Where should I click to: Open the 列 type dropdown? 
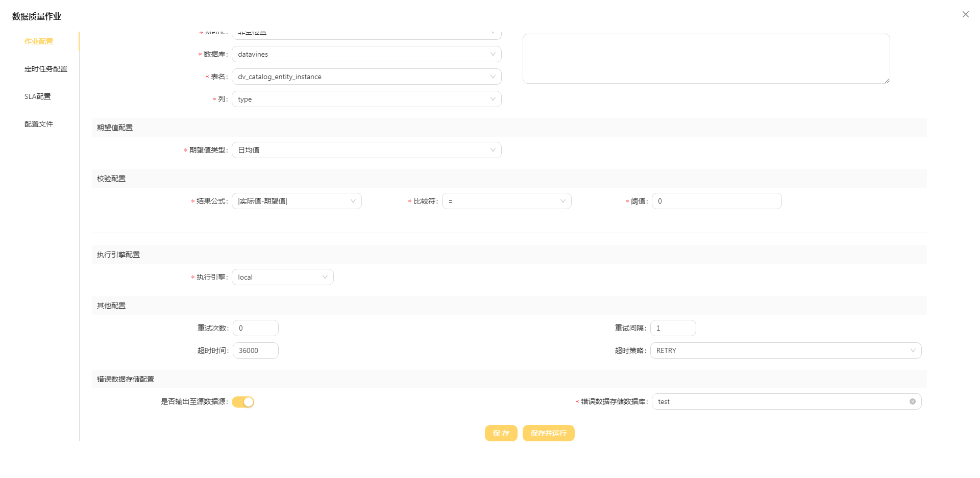[366, 99]
